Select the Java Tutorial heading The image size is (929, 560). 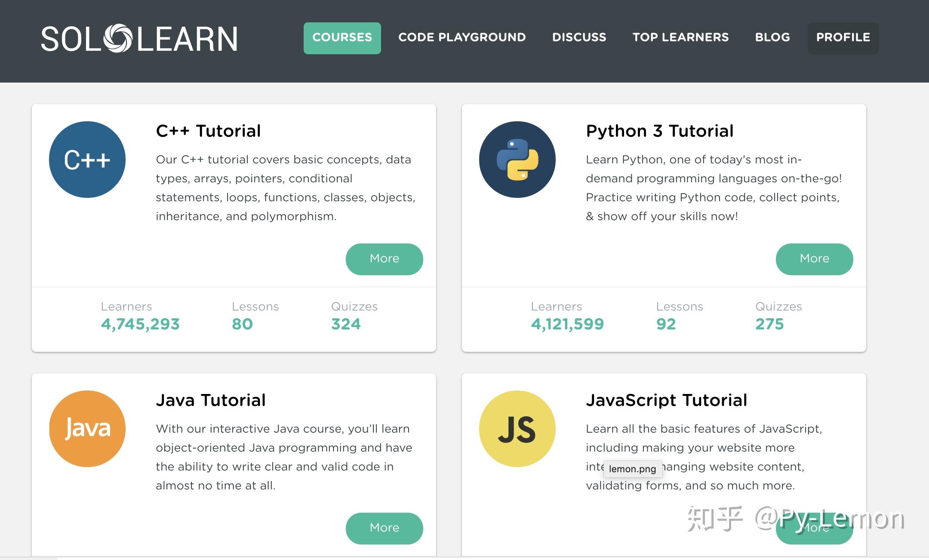click(x=211, y=400)
